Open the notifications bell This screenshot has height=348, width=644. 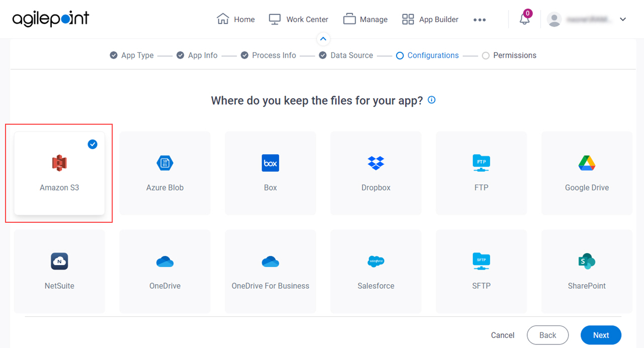tap(525, 19)
